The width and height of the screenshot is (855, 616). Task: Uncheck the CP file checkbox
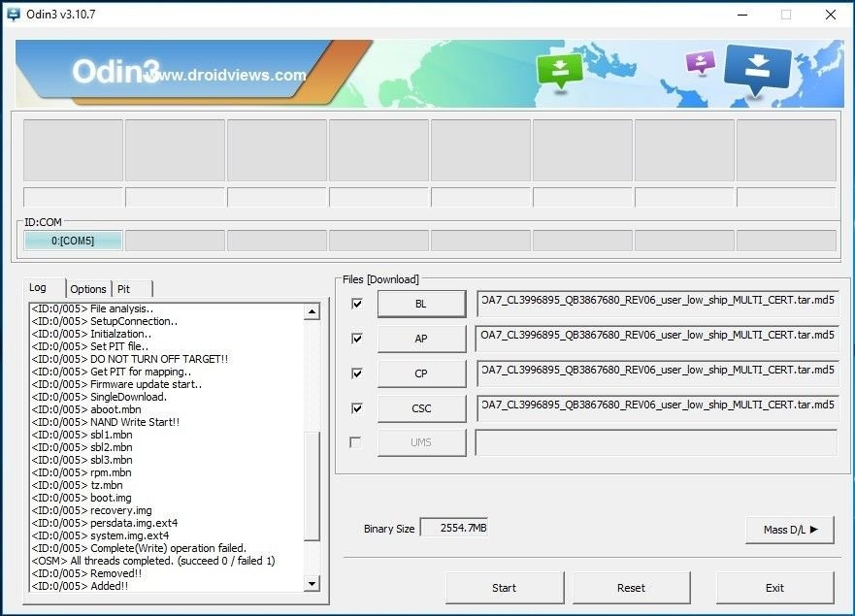357,373
